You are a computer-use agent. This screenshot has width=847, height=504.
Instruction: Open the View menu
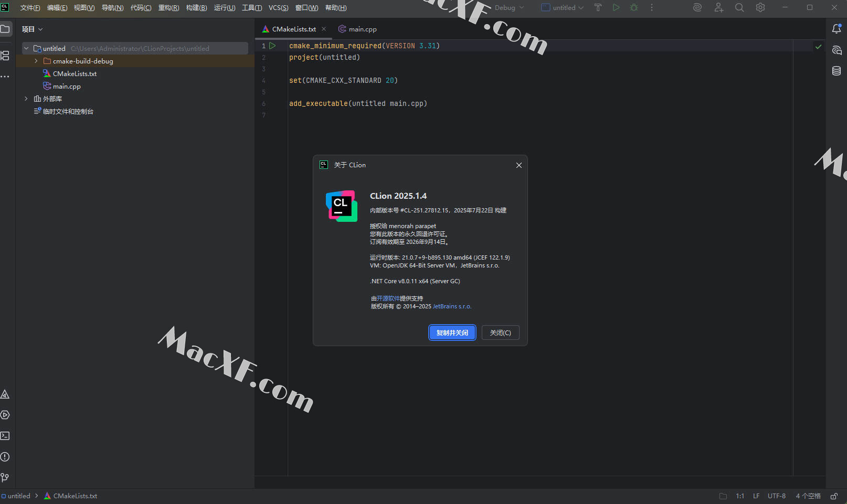click(x=84, y=7)
